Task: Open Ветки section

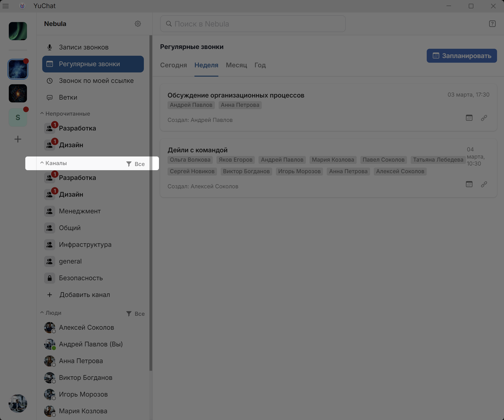Action: point(93,98)
